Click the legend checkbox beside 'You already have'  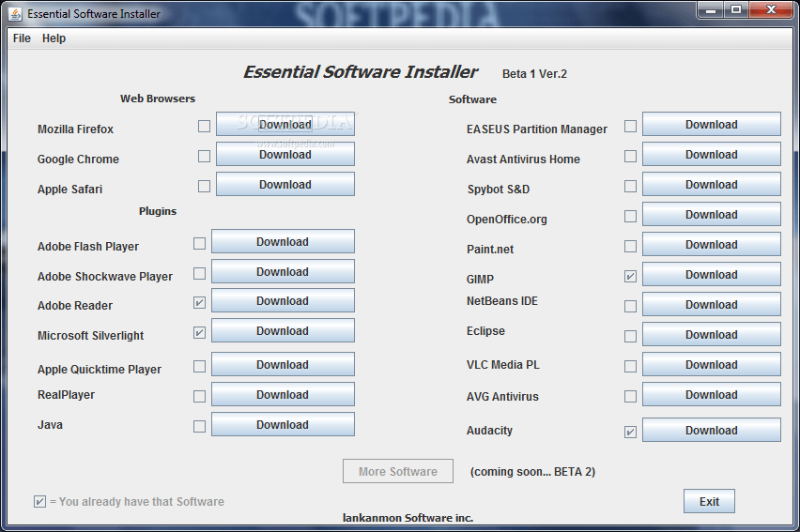39,501
